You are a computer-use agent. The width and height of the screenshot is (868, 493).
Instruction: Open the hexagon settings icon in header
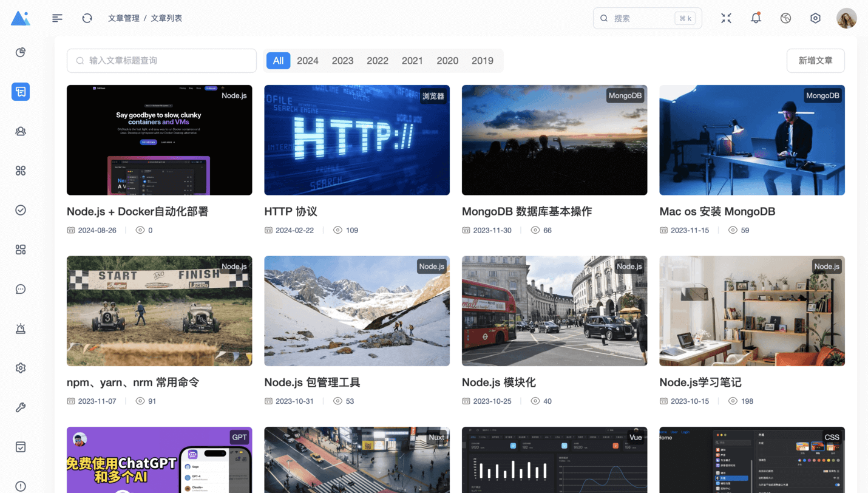815,18
